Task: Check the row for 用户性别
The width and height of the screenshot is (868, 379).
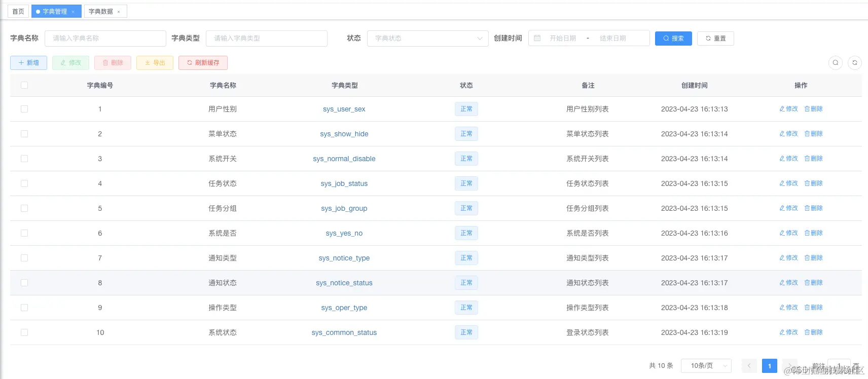Action: [x=24, y=109]
